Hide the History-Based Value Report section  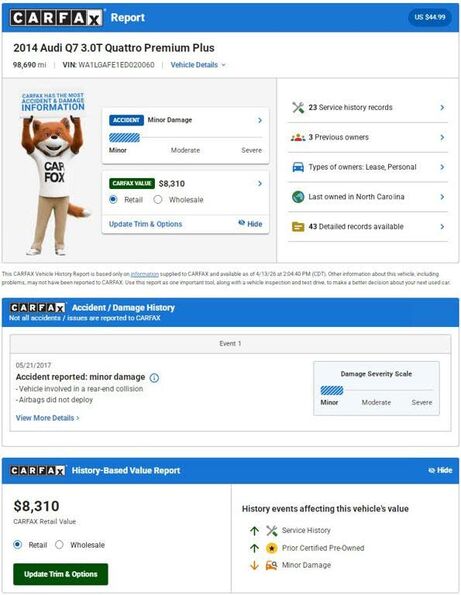coord(441,470)
